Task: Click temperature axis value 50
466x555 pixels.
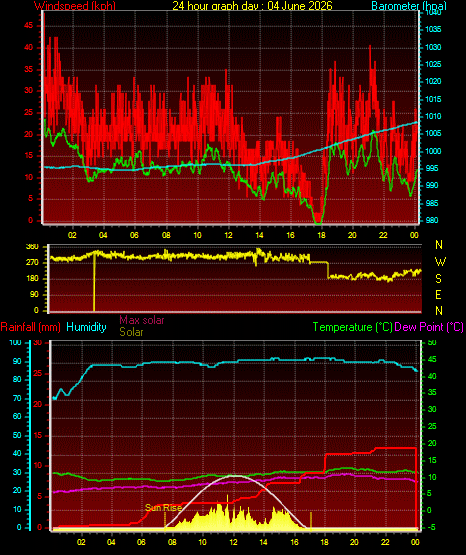Action: 432,343
